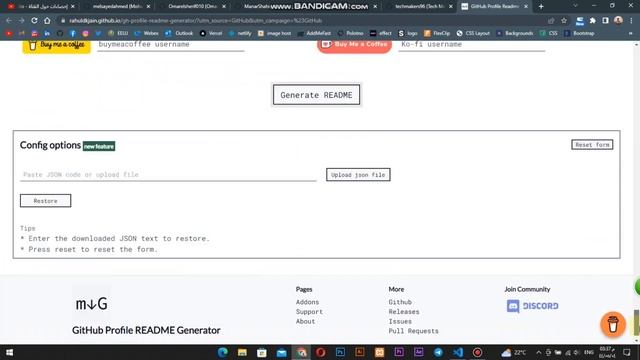
Task: Open the image host bookmark
Action: 274,33
